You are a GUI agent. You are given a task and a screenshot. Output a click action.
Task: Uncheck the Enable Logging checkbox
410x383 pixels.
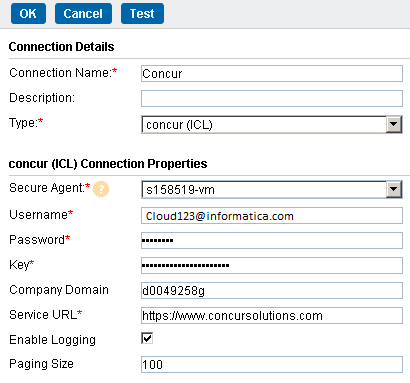[147, 338]
